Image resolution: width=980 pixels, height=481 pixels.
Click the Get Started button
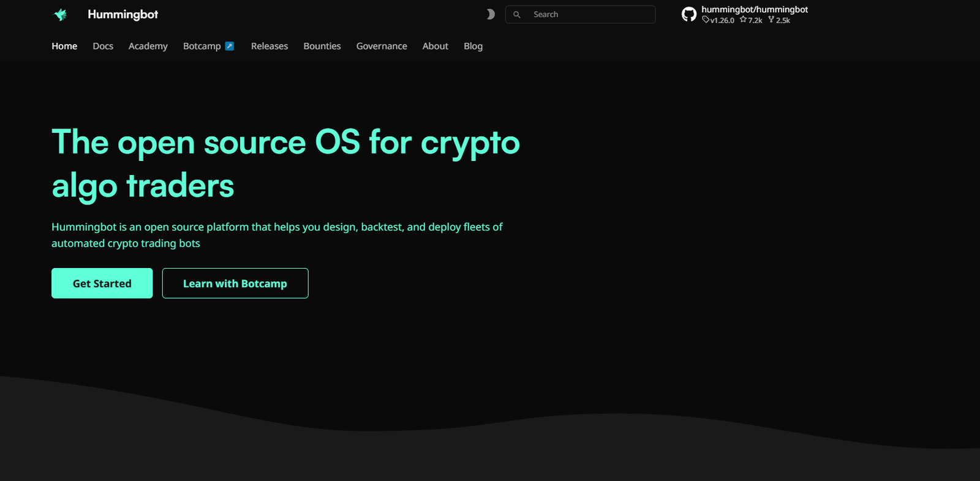point(102,283)
